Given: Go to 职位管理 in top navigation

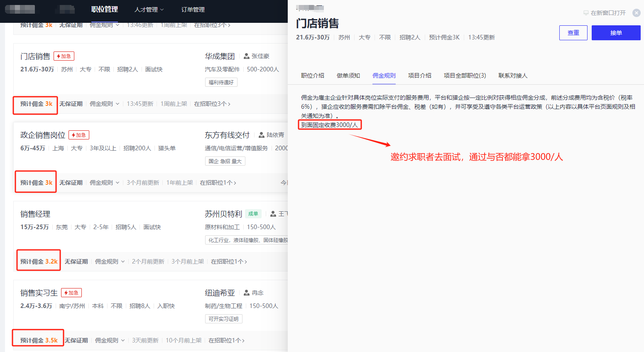Looking at the screenshot, I should [105, 9].
